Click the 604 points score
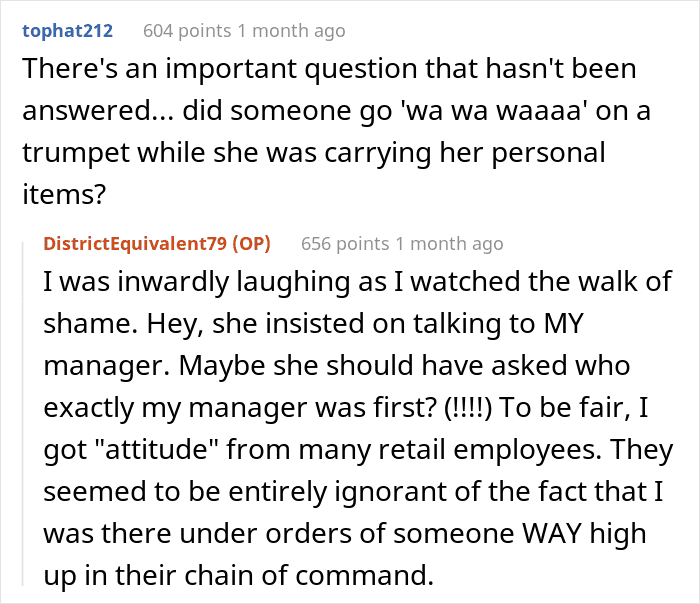This screenshot has width=700, height=604. pos(187,31)
